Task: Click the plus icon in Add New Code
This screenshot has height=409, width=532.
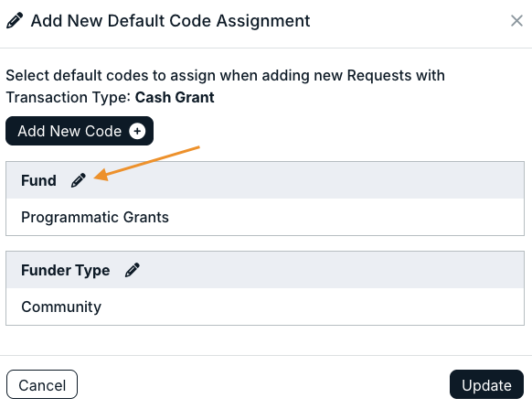Action: pyautogui.click(x=137, y=131)
